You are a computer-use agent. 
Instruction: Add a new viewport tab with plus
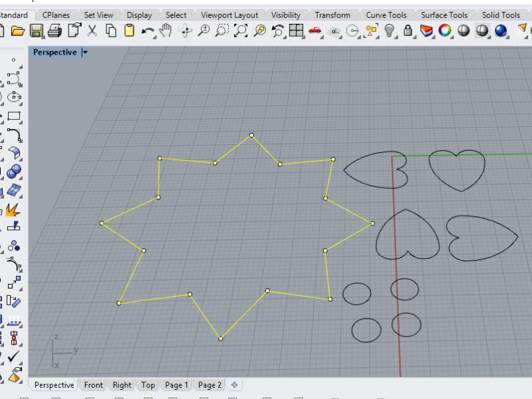click(235, 385)
